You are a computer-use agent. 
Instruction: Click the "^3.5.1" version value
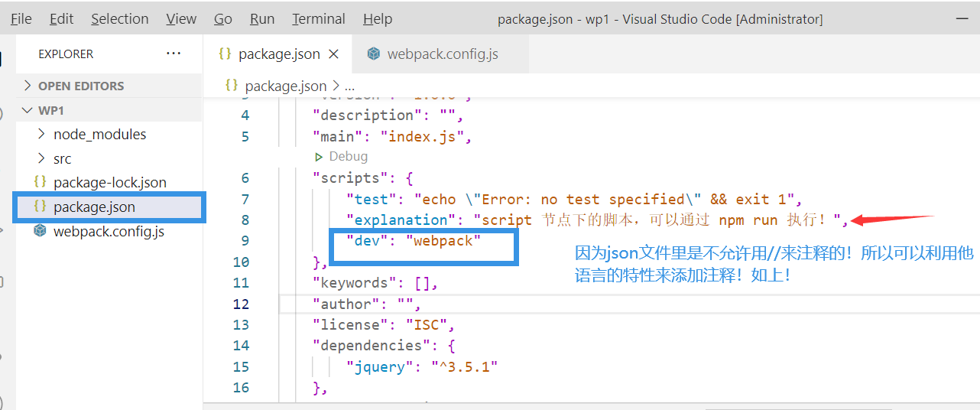(464, 366)
